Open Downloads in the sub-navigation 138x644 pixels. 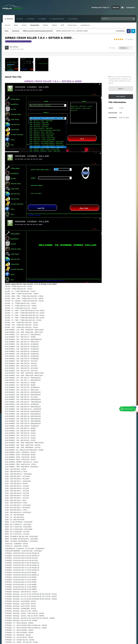[35, 25]
